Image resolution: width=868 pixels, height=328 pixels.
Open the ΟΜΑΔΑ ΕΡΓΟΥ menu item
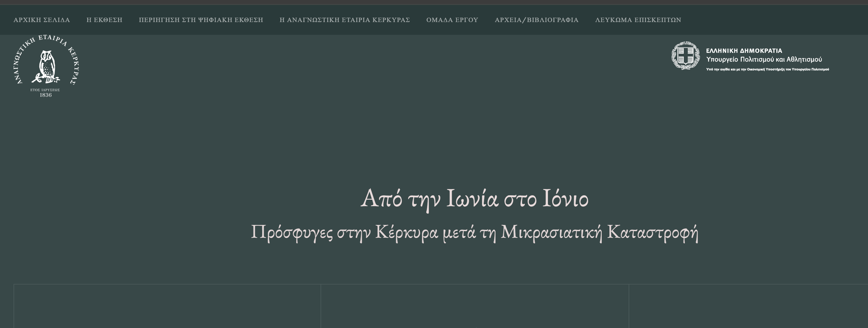[x=452, y=20]
